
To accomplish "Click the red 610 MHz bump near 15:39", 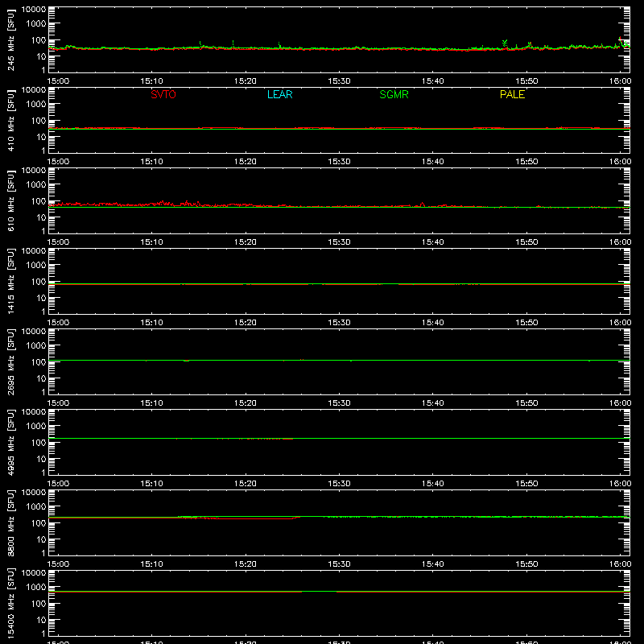I will pyautogui.click(x=423, y=204).
